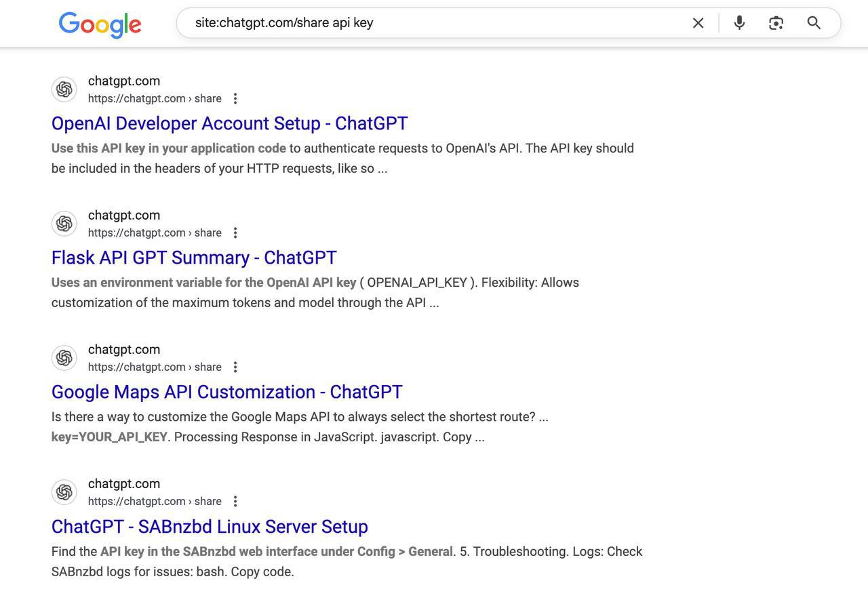Open the Google Maps API Customization link
Image resolution: width=868 pixels, height=604 pixels.
click(226, 392)
